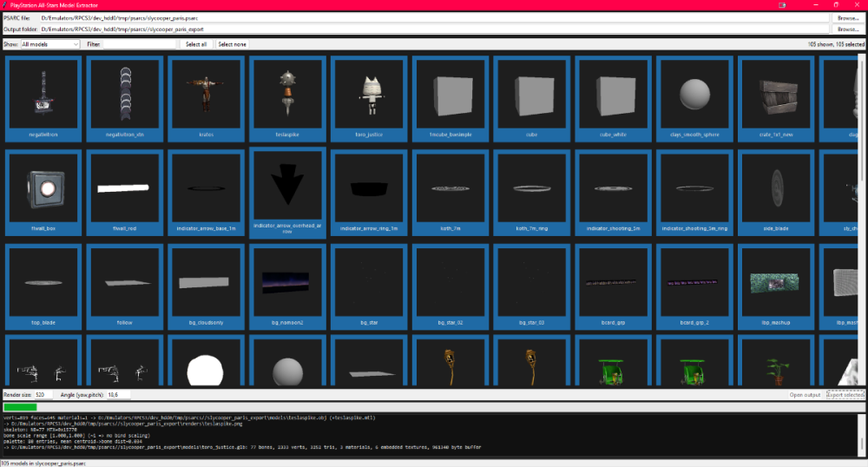868x467 pixels.
Task: Deselect the bg_nomoon2 model tile
Action: tap(287, 286)
